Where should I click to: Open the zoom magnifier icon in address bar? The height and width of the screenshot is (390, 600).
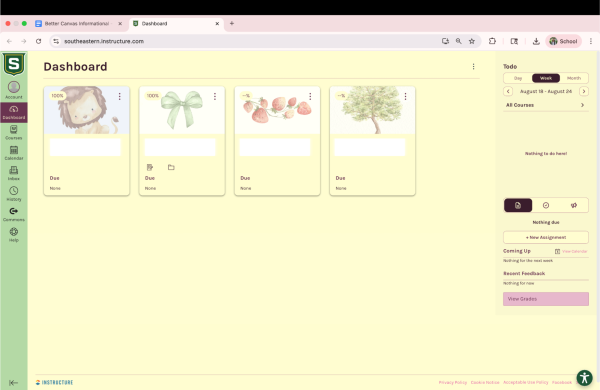pyautogui.click(x=458, y=41)
